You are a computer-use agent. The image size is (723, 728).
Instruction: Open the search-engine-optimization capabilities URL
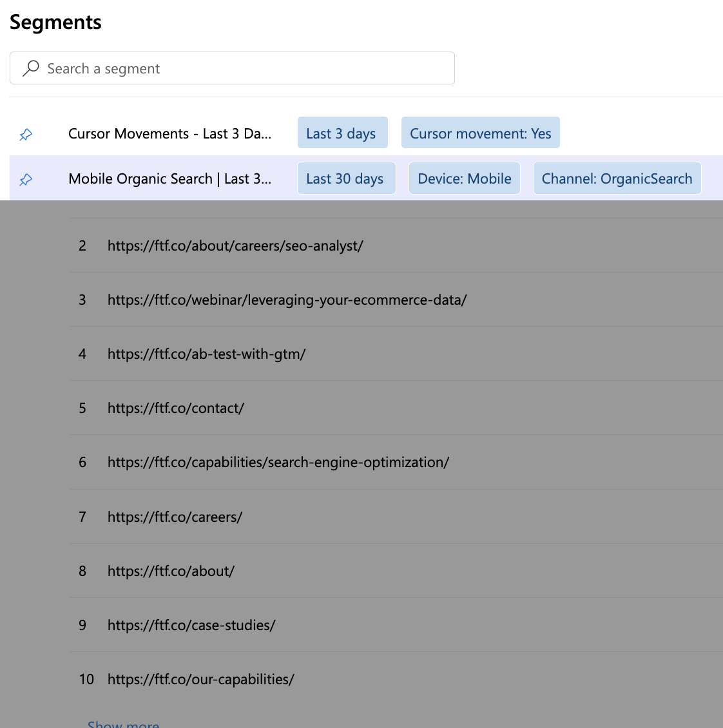click(x=278, y=463)
